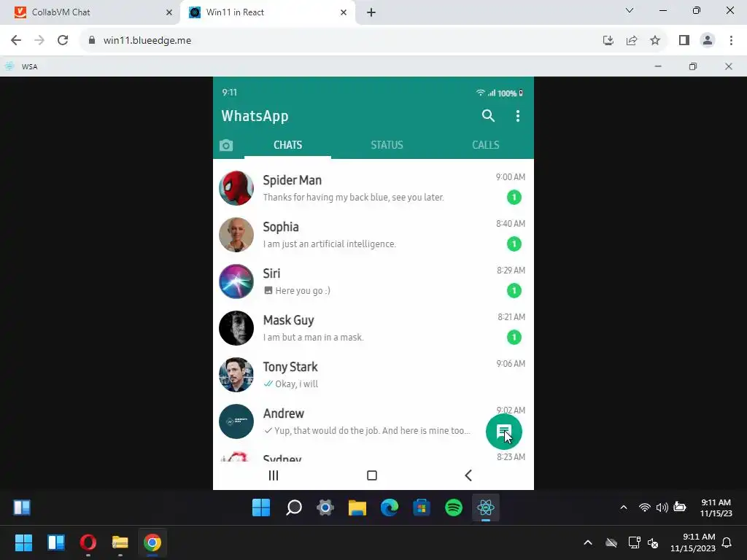Viewport: 747px width, 560px height.
Task: Reload the page in Chrome
Action: 63,41
